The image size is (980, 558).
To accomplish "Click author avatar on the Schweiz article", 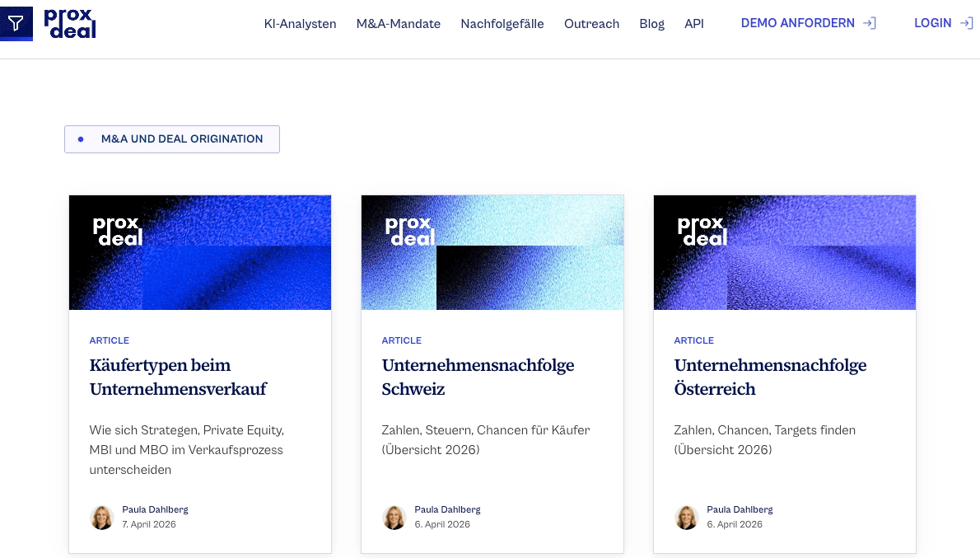I will pyautogui.click(x=394, y=518).
